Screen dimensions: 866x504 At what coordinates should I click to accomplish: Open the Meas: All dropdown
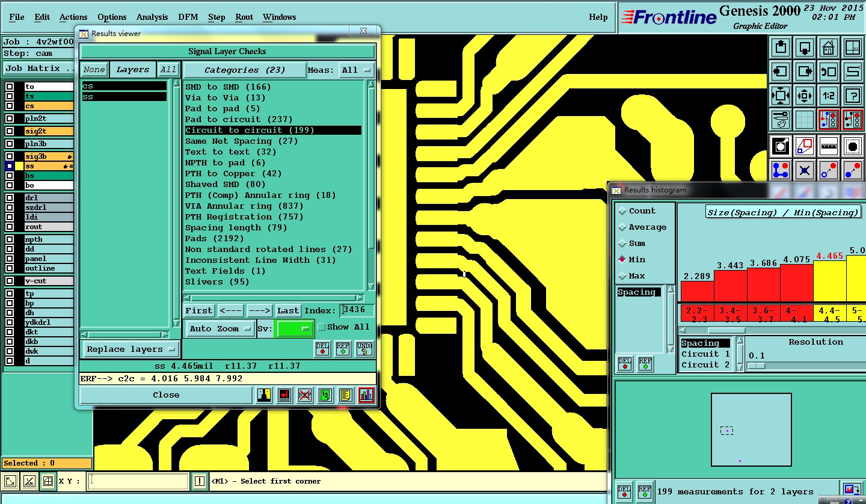pyautogui.click(x=357, y=70)
